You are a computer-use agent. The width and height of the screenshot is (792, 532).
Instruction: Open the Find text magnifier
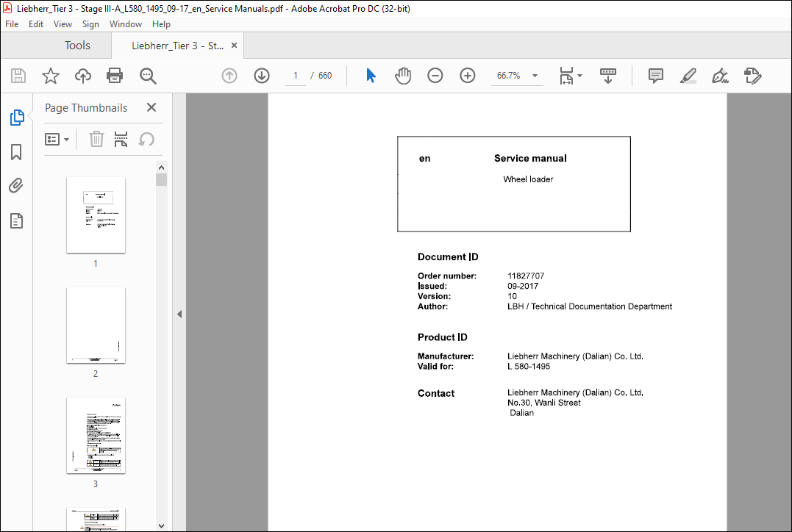(148, 76)
